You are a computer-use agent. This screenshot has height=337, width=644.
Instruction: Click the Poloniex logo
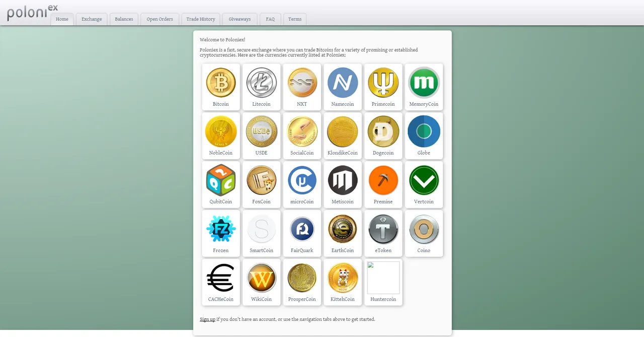pos(31,13)
